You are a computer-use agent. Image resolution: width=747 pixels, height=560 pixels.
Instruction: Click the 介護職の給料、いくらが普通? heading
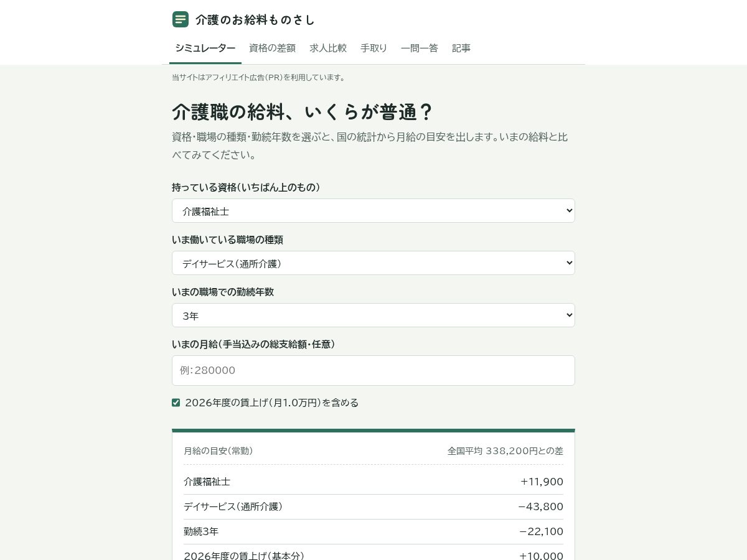pyautogui.click(x=303, y=112)
